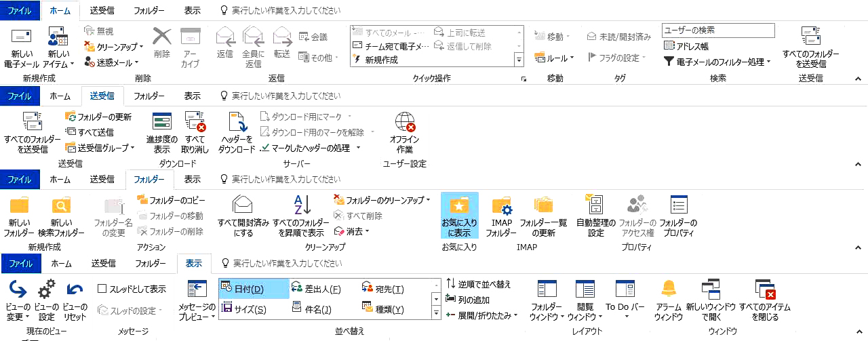Click フォルダーの更新 button

point(98,117)
